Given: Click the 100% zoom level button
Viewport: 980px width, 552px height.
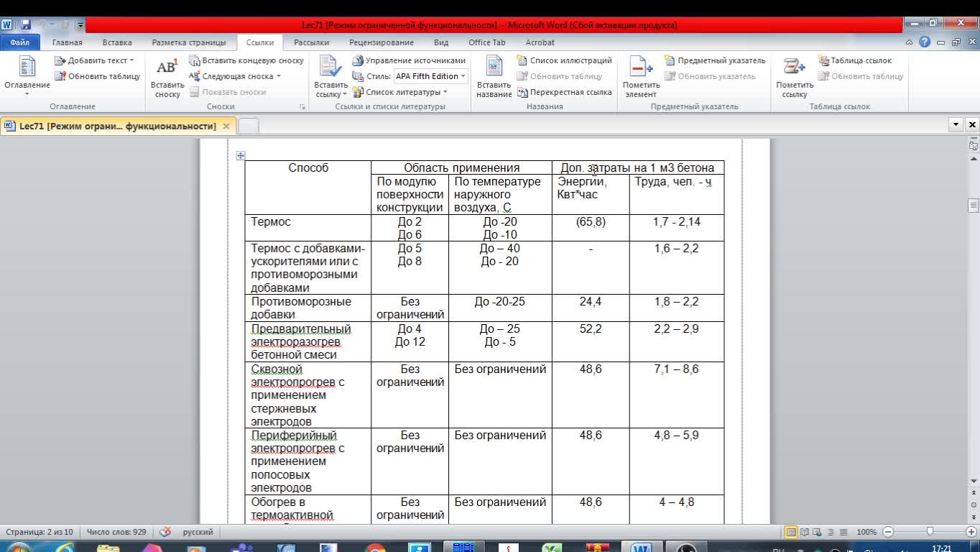Looking at the screenshot, I should [x=866, y=532].
